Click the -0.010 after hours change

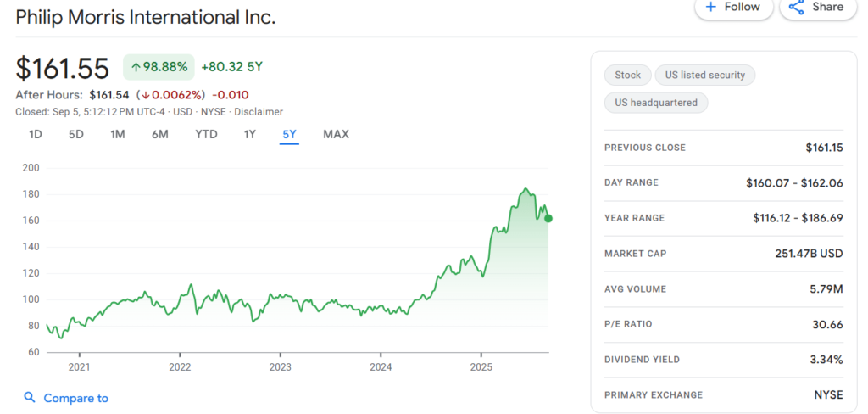pyautogui.click(x=231, y=95)
